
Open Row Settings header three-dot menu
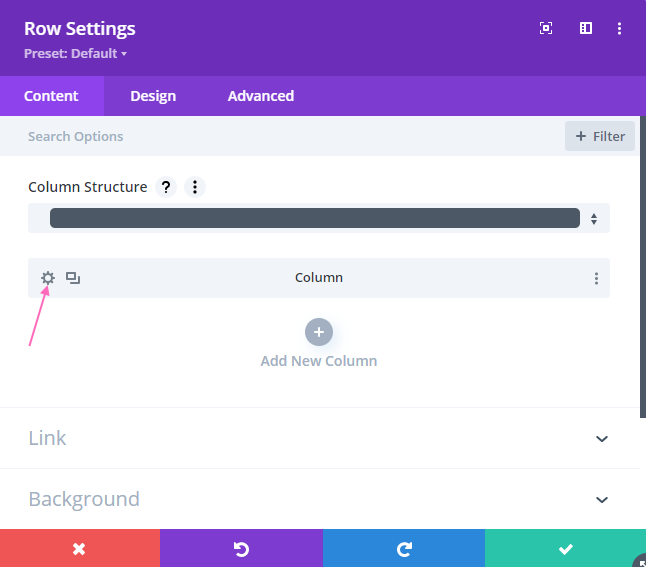point(619,28)
